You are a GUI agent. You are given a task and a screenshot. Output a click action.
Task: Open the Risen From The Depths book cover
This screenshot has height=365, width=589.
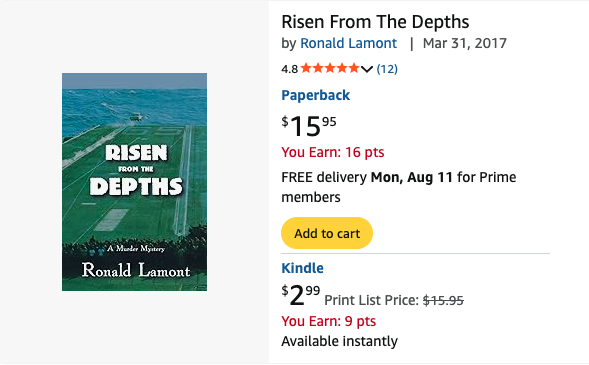pos(134,182)
